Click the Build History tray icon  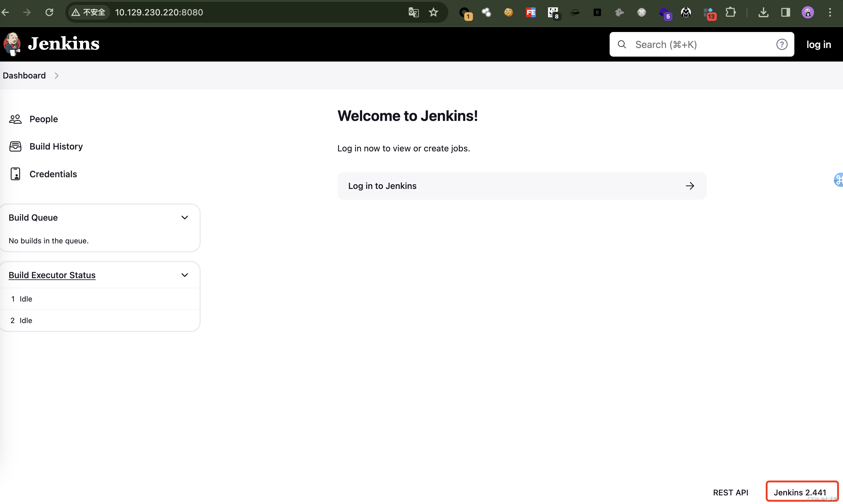(x=15, y=146)
